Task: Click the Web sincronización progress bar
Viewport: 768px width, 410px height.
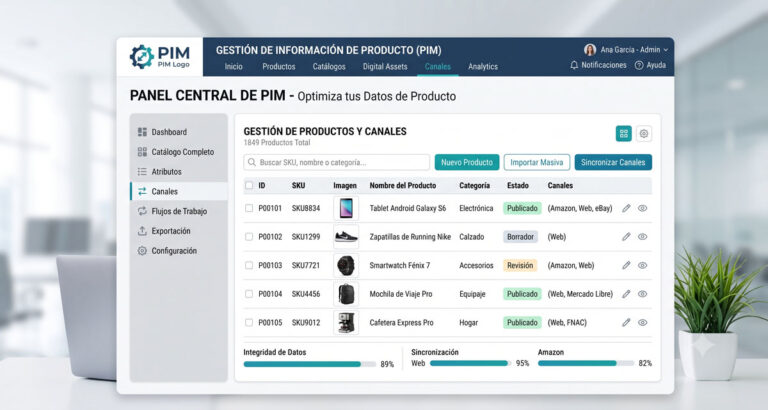Action: (470, 363)
